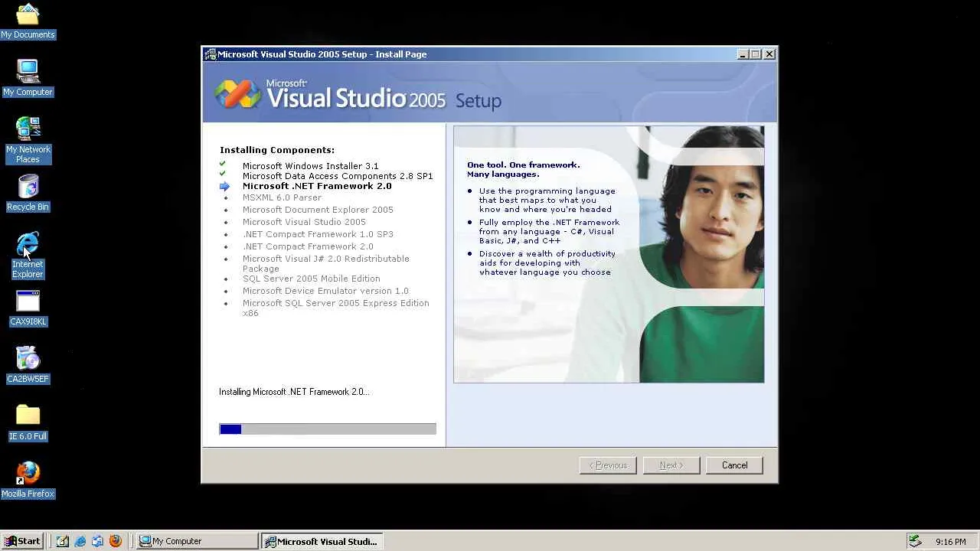Screen dimensions: 980x551
Task: Open the My Documents desktop icon
Action: (x=28, y=21)
